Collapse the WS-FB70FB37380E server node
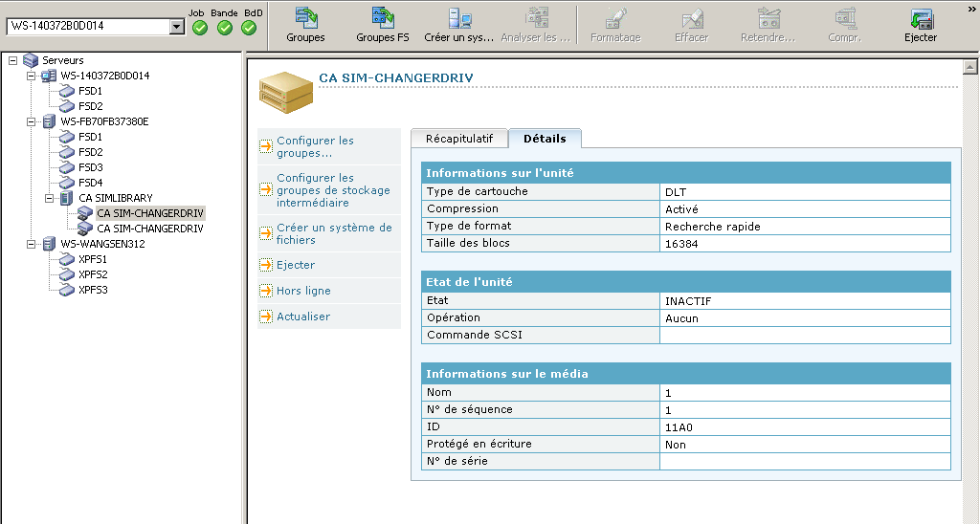 tap(31, 121)
